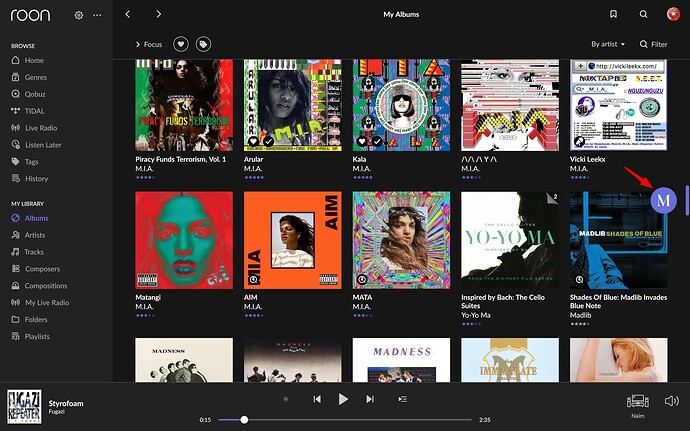Open the user profile avatar
The image size is (690, 431).
[x=673, y=14]
